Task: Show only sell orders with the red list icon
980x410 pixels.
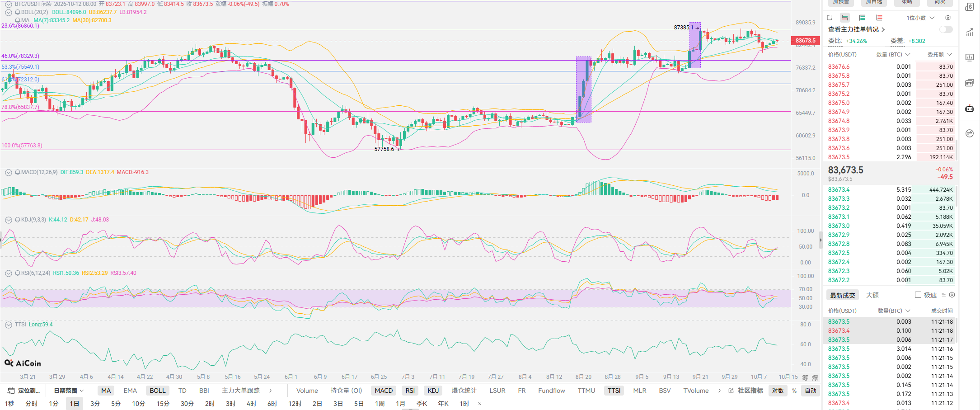Action: click(x=879, y=18)
